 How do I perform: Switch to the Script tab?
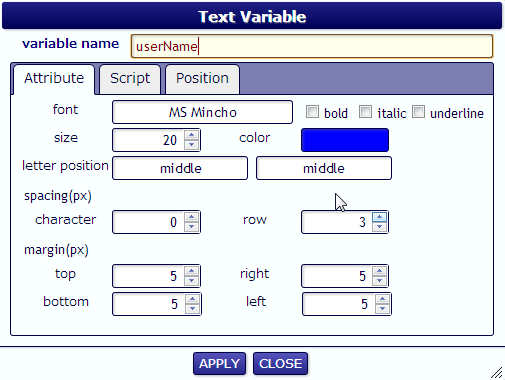[130, 79]
